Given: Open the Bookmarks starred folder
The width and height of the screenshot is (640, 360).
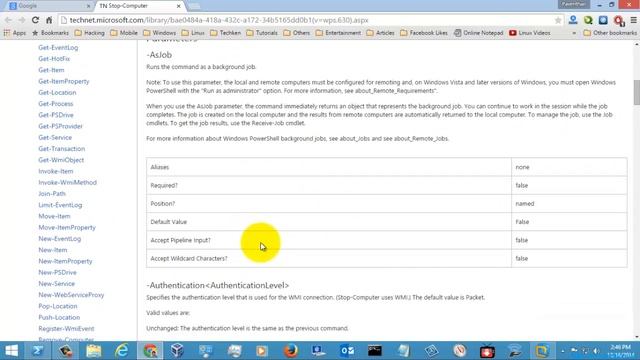Looking at the screenshot, I should click(x=50, y=33).
